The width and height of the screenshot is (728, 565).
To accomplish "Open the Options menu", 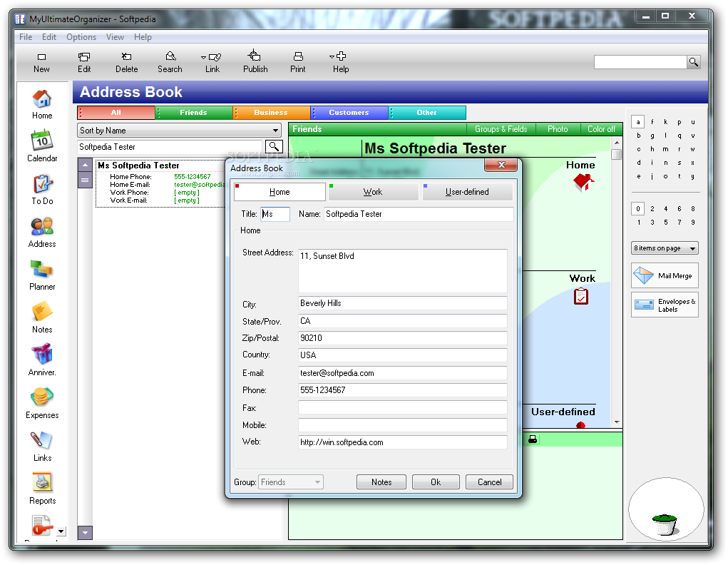I will pyautogui.click(x=81, y=37).
